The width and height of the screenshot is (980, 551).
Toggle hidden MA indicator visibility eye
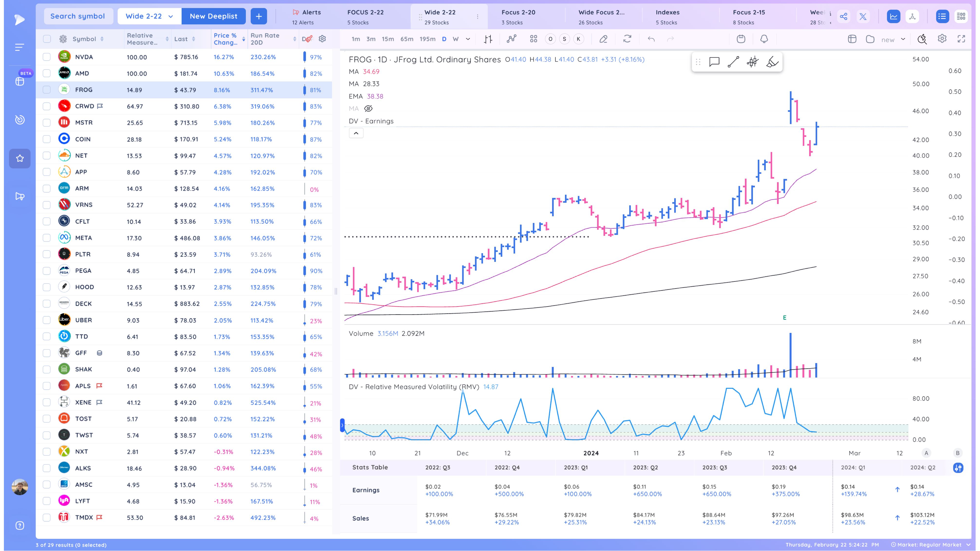pos(368,109)
